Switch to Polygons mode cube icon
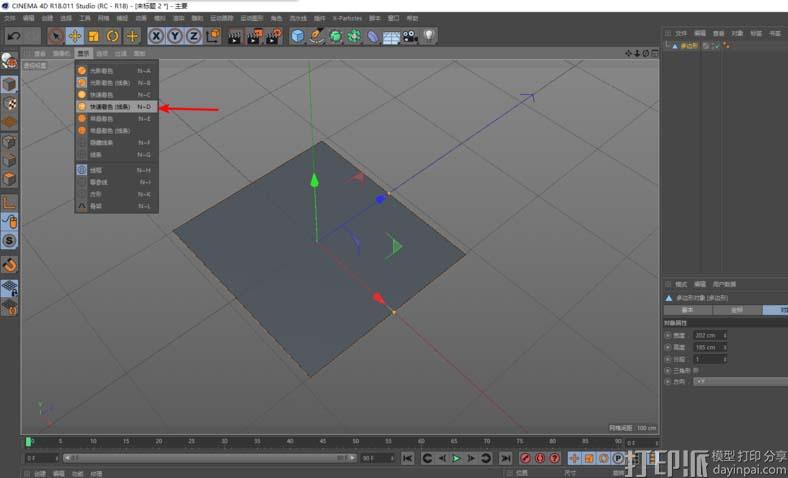The image size is (788, 478). tap(9, 178)
